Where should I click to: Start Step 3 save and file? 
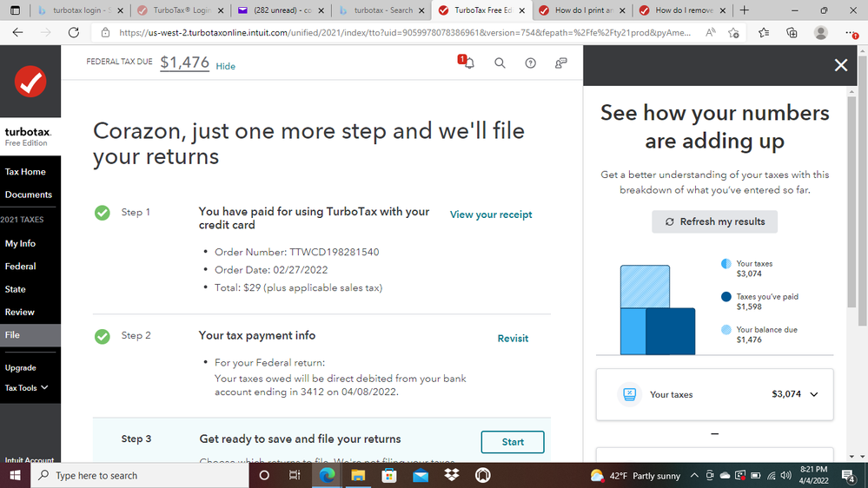click(x=513, y=442)
